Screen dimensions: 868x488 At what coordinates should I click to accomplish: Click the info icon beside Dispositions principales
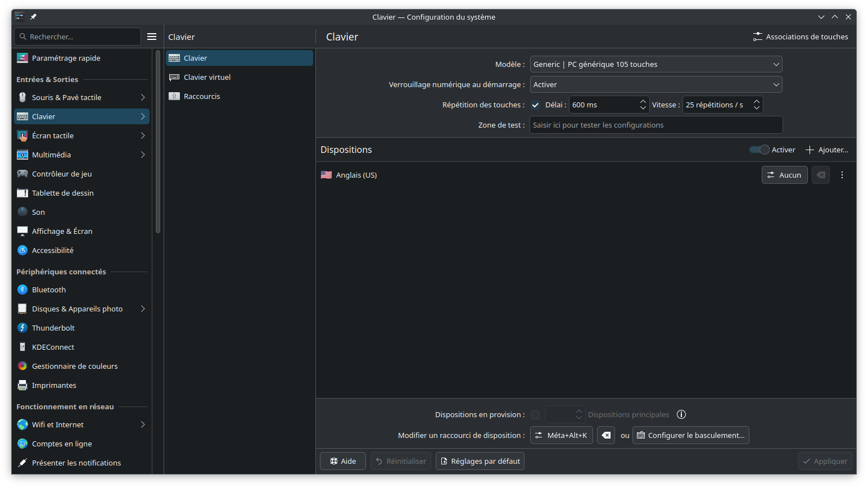point(681,414)
